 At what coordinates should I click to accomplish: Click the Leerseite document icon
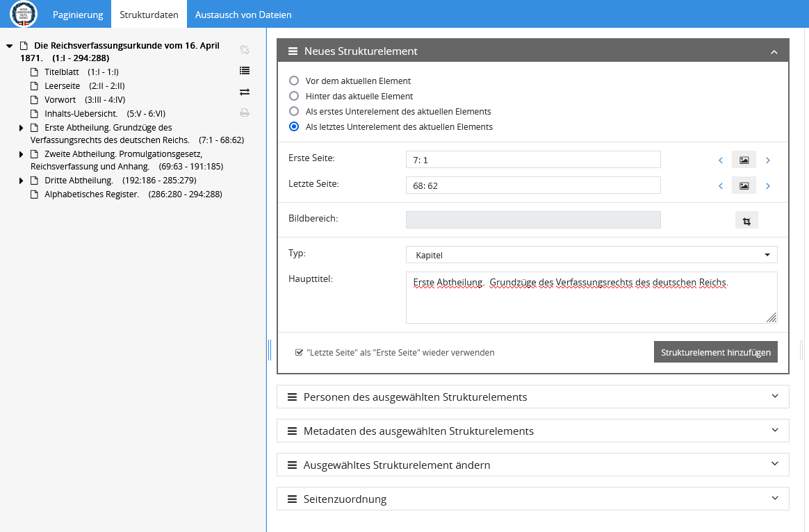(34, 86)
